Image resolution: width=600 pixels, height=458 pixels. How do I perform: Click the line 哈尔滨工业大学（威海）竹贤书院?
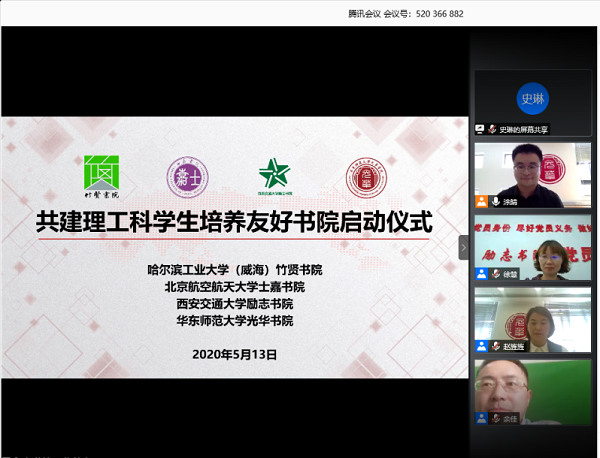point(235,270)
